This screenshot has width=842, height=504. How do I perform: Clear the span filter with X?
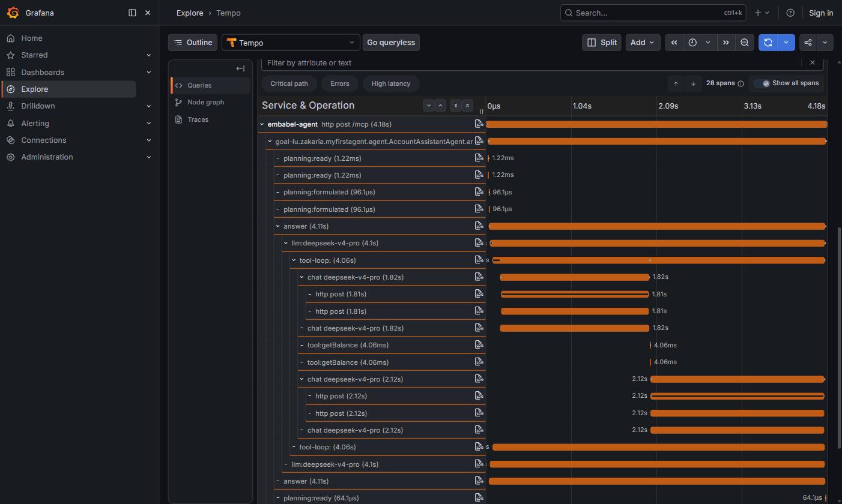click(x=813, y=62)
